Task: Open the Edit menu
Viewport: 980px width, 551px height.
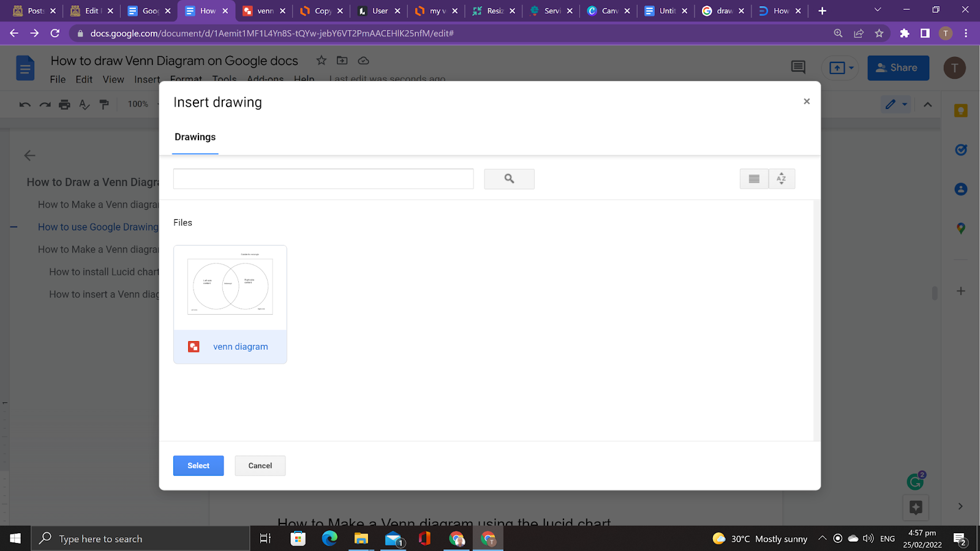Action: point(84,80)
